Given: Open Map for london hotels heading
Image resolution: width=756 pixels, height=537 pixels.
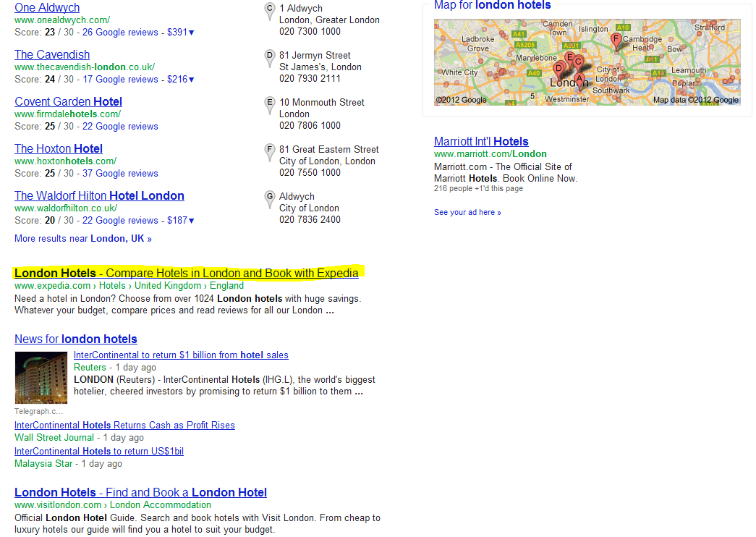Looking at the screenshot, I should coord(492,5).
